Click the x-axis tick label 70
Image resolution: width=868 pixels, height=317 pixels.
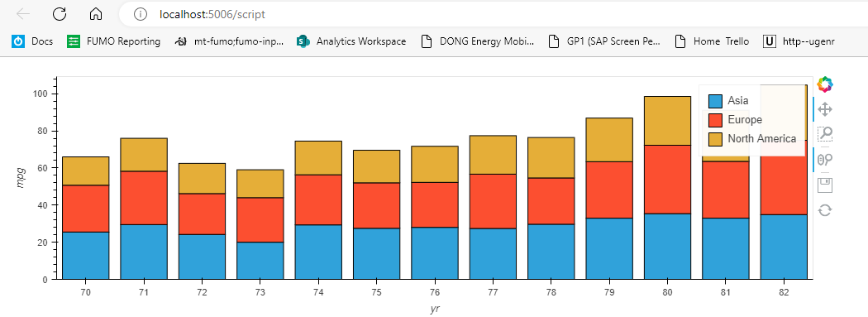(x=86, y=292)
